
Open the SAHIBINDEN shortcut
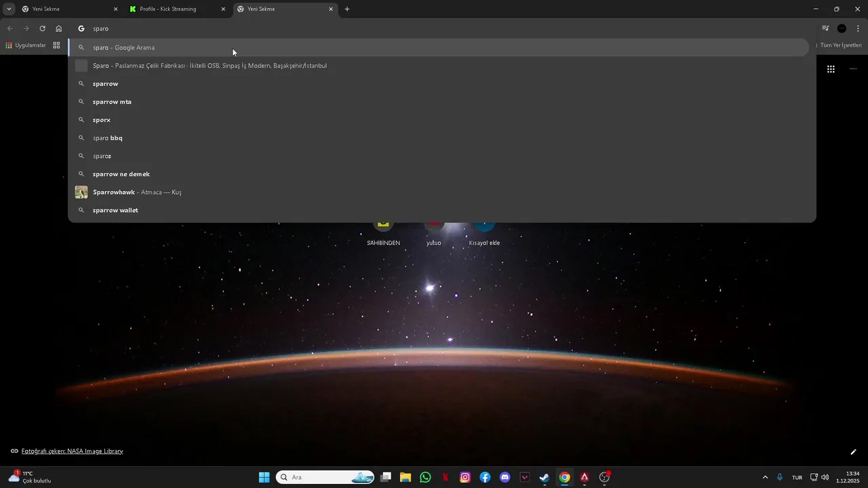(x=383, y=234)
